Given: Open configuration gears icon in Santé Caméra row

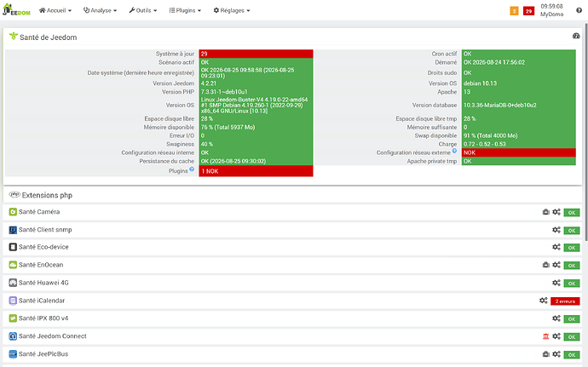Looking at the screenshot, I should 556,212.
